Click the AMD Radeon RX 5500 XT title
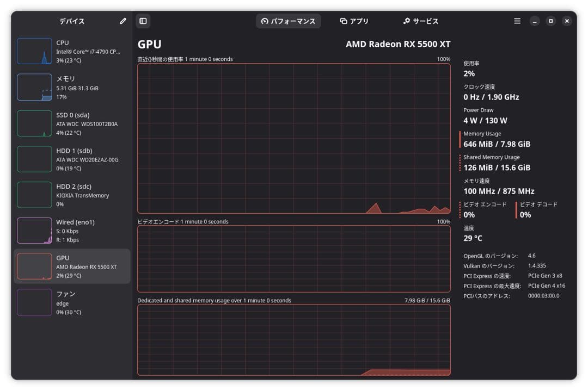The height and width of the screenshot is (391, 588). pyautogui.click(x=398, y=44)
